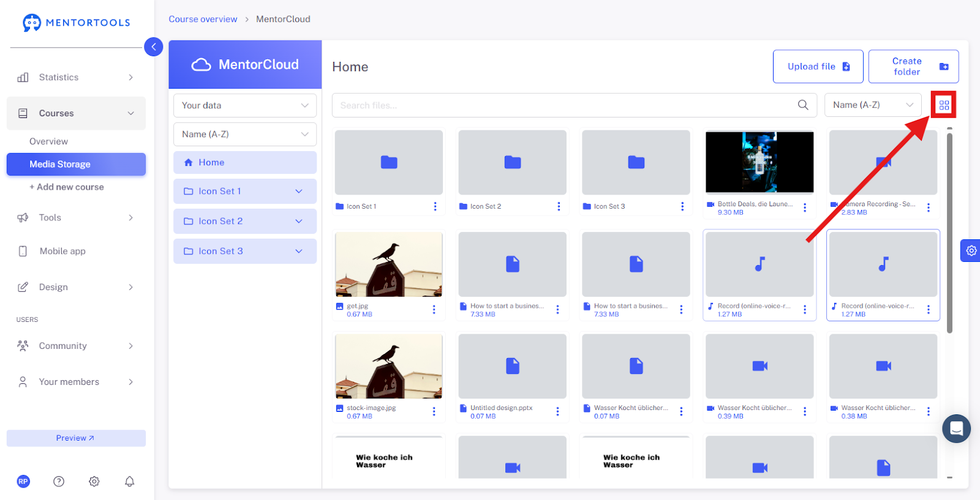Screen dimensions: 980x500
Task: Click the search magnifier icon
Action: click(x=803, y=105)
